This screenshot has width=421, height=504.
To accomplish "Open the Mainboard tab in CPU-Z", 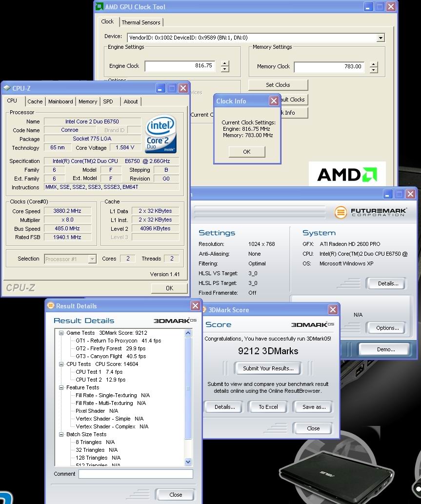I will pyautogui.click(x=60, y=101).
